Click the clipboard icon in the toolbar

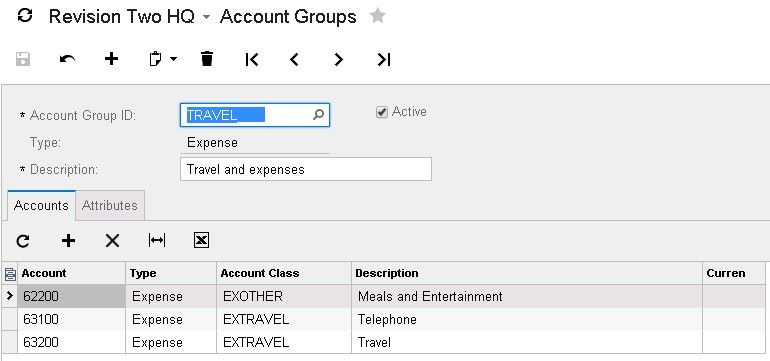coord(155,59)
